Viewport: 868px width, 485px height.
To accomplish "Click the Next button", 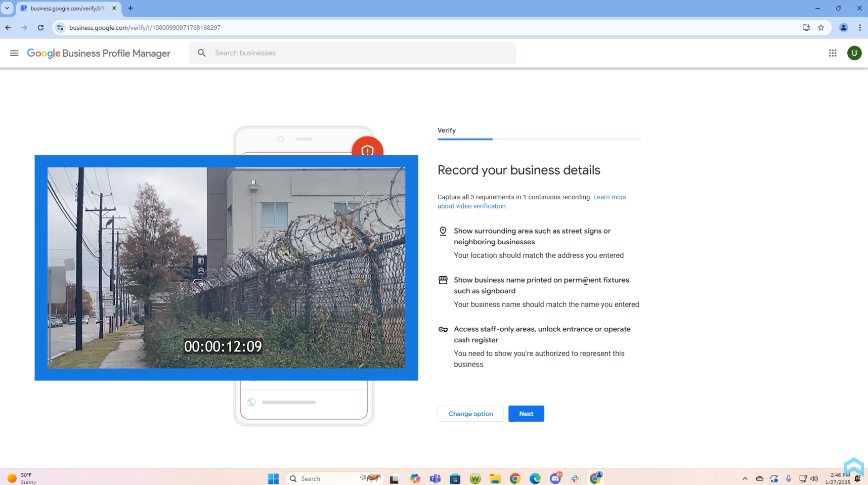I will pyautogui.click(x=526, y=414).
